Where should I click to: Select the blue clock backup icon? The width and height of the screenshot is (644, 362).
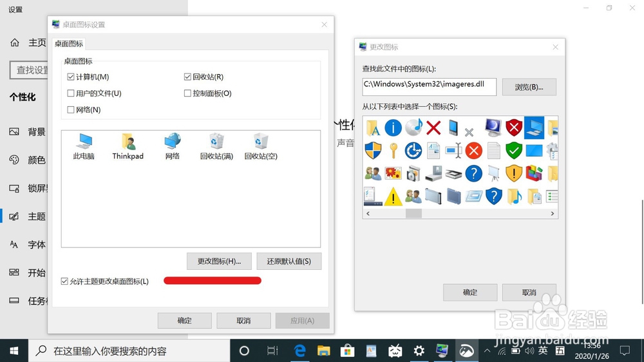(x=413, y=150)
